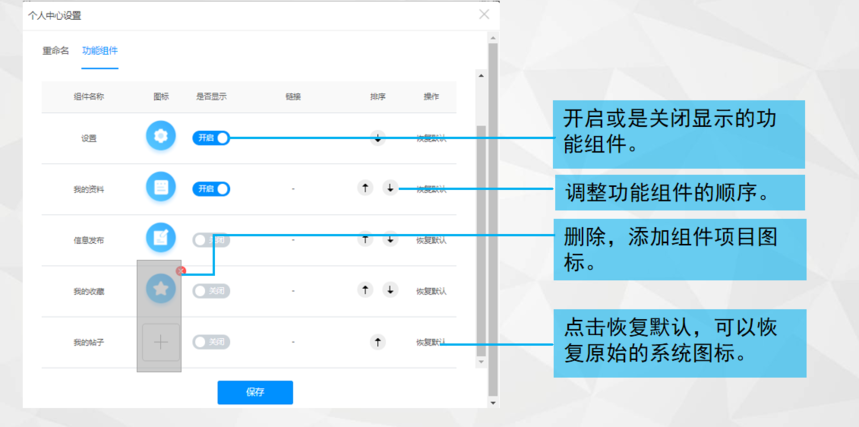Click the 组件名称 column header
Viewport: 859px width, 427px height.
[89, 96]
